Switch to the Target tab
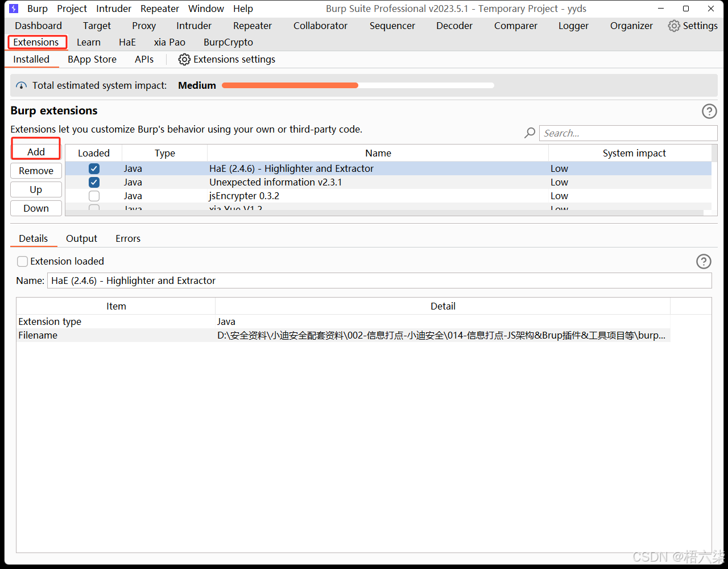This screenshot has height=569, width=728. pyautogui.click(x=97, y=26)
